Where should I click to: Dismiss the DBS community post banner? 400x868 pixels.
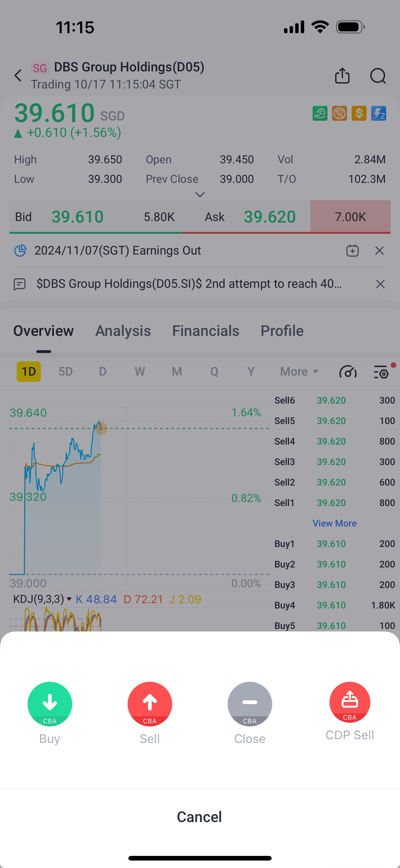pos(380,284)
